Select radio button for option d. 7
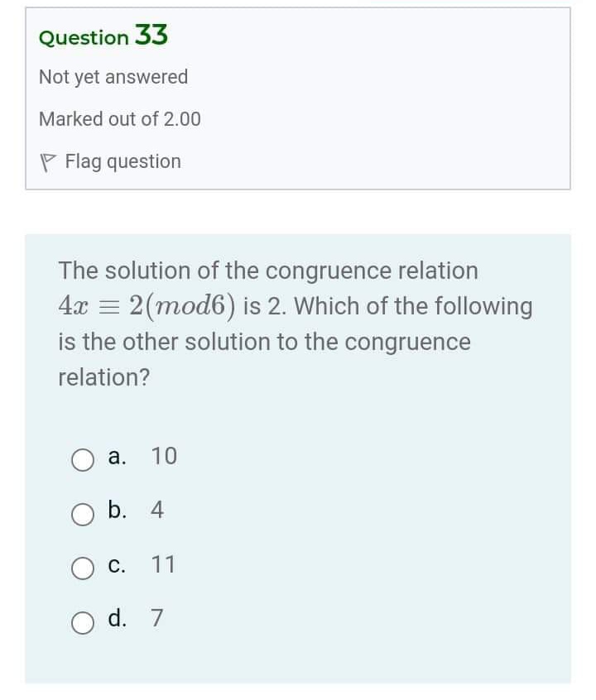This screenshot has height=700, width=596. tap(82, 622)
